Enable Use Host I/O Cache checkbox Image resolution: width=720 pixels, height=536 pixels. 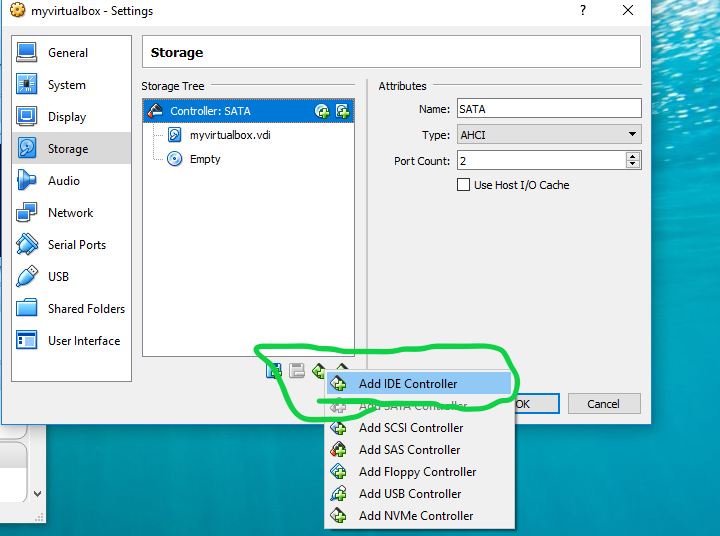pyautogui.click(x=463, y=185)
